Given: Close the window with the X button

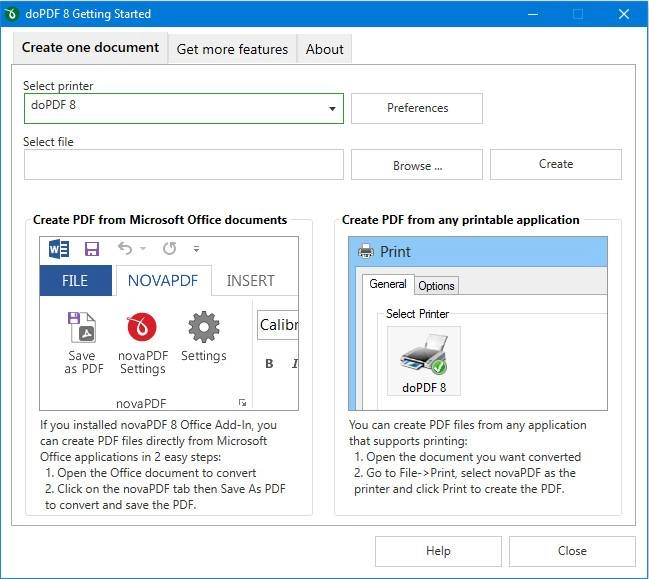Looking at the screenshot, I should (x=624, y=14).
